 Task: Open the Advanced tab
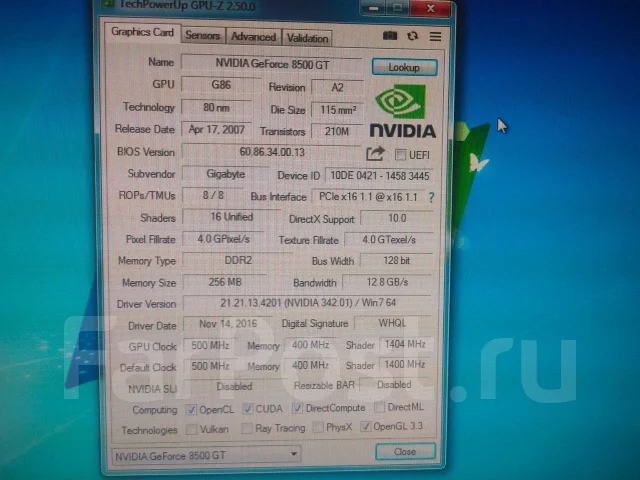(x=253, y=37)
